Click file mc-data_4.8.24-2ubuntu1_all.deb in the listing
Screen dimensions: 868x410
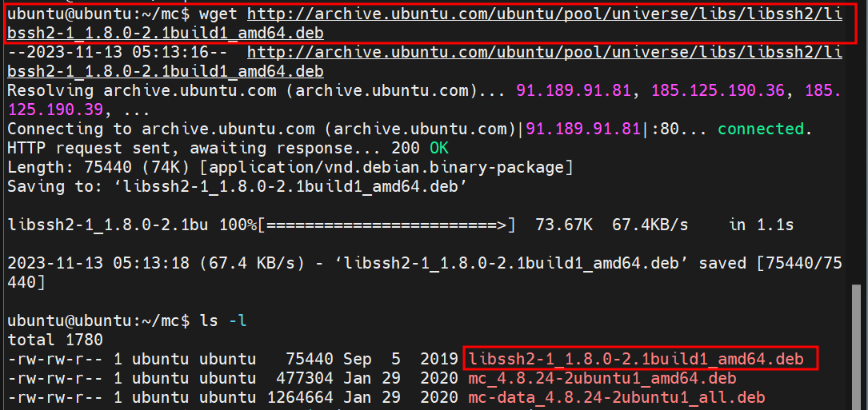[617, 397]
